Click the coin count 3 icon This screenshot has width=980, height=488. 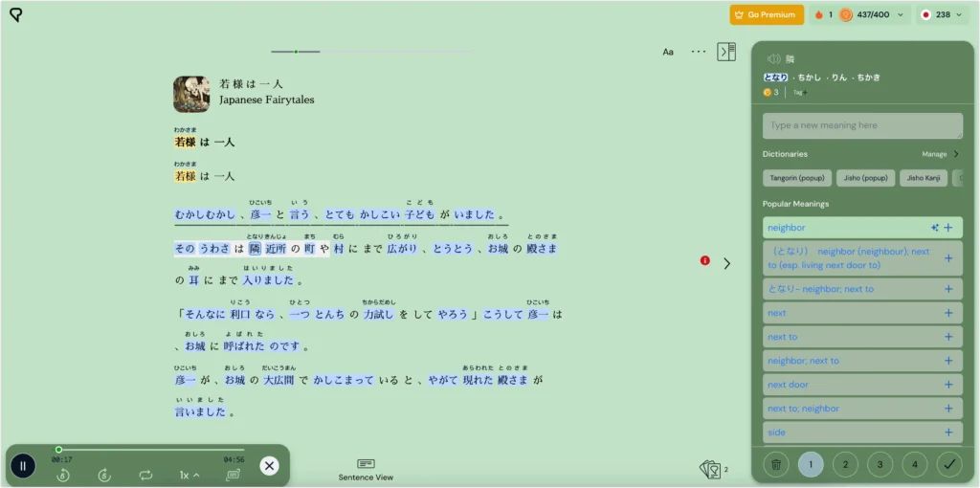[x=767, y=93]
